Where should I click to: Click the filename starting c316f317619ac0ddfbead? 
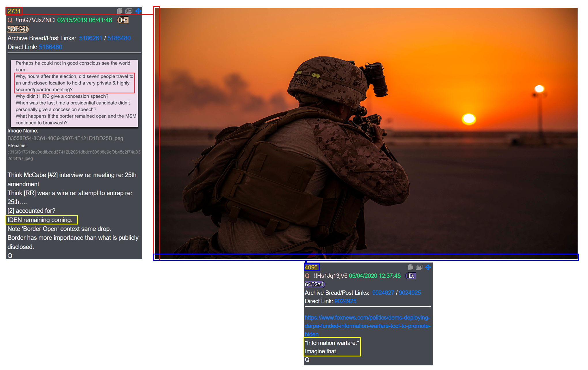tap(74, 155)
